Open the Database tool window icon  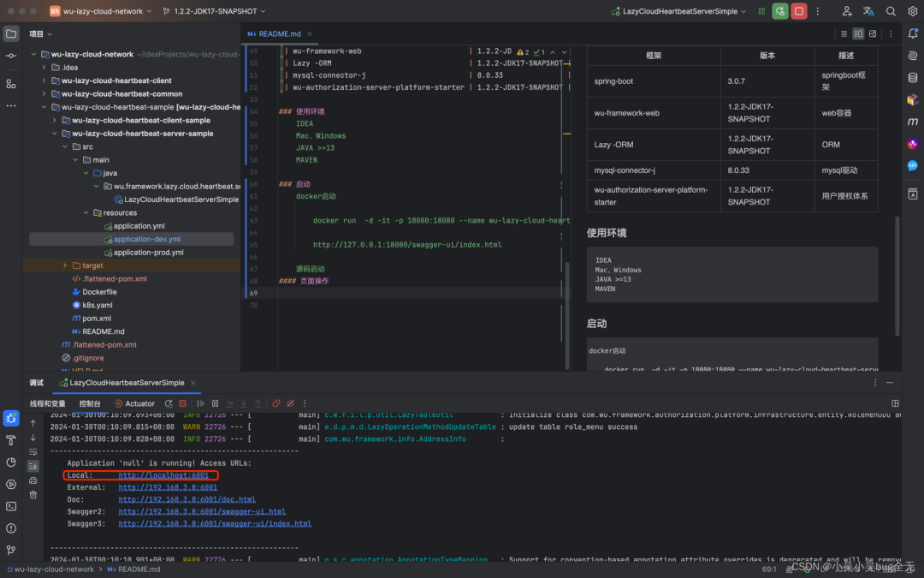point(913,78)
